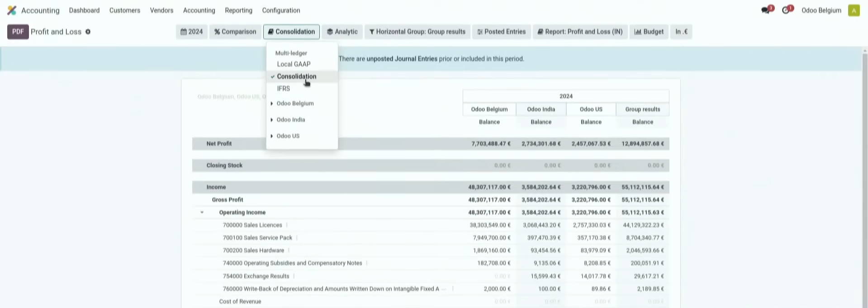
Task: Open the Comparison filter dropdown
Action: pyautogui.click(x=235, y=32)
